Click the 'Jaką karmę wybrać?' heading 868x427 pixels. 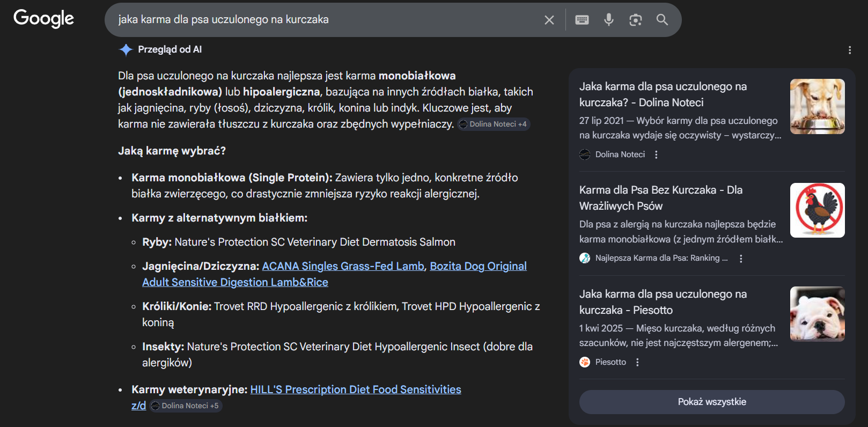pos(172,151)
